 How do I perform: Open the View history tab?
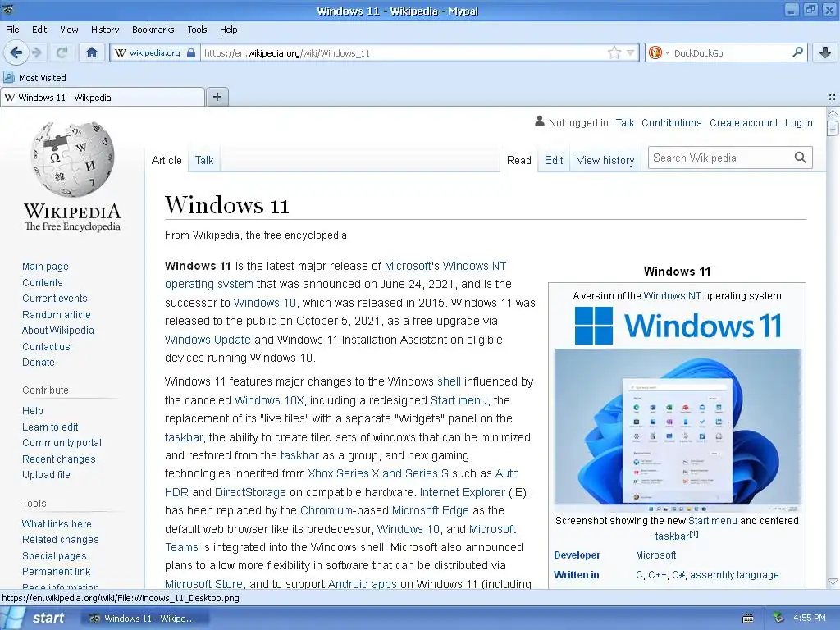tap(605, 160)
